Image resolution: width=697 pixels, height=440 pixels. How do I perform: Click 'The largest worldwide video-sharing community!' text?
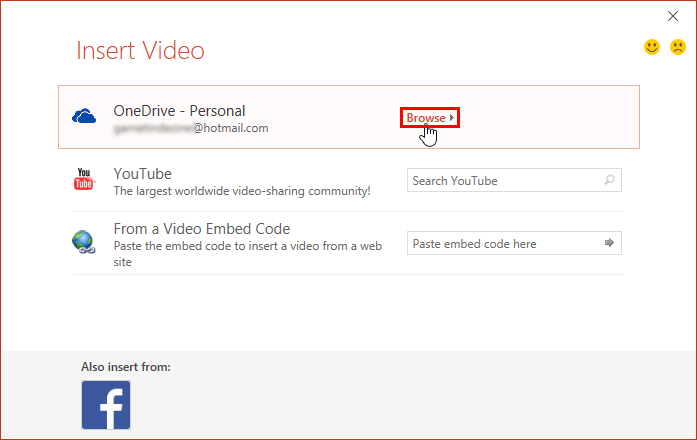coord(242,191)
